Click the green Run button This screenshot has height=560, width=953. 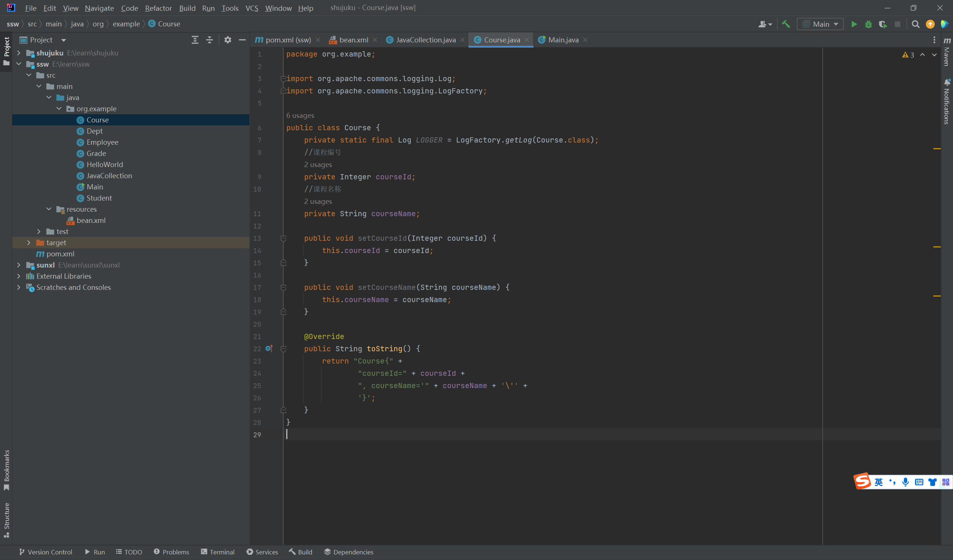point(854,24)
